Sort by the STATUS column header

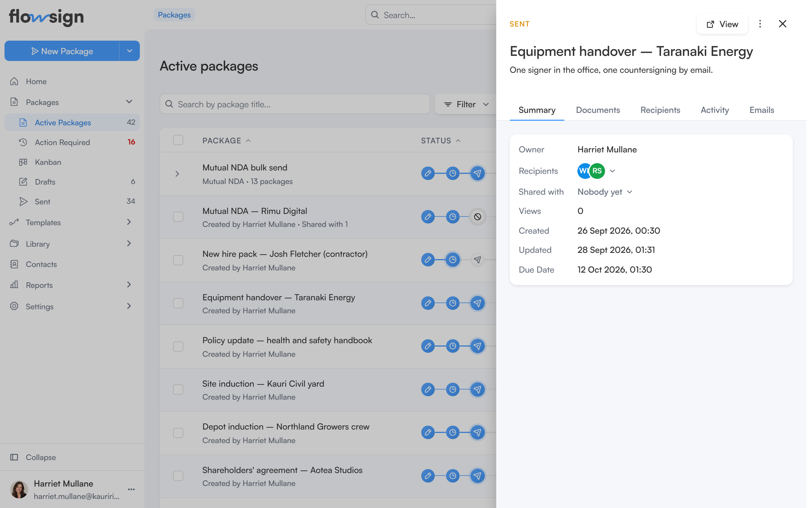[441, 141]
